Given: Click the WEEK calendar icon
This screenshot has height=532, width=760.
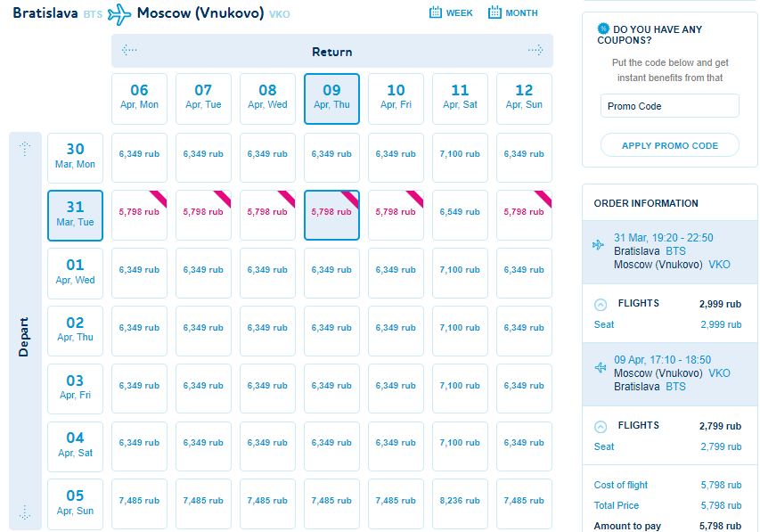Looking at the screenshot, I should (x=436, y=12).
